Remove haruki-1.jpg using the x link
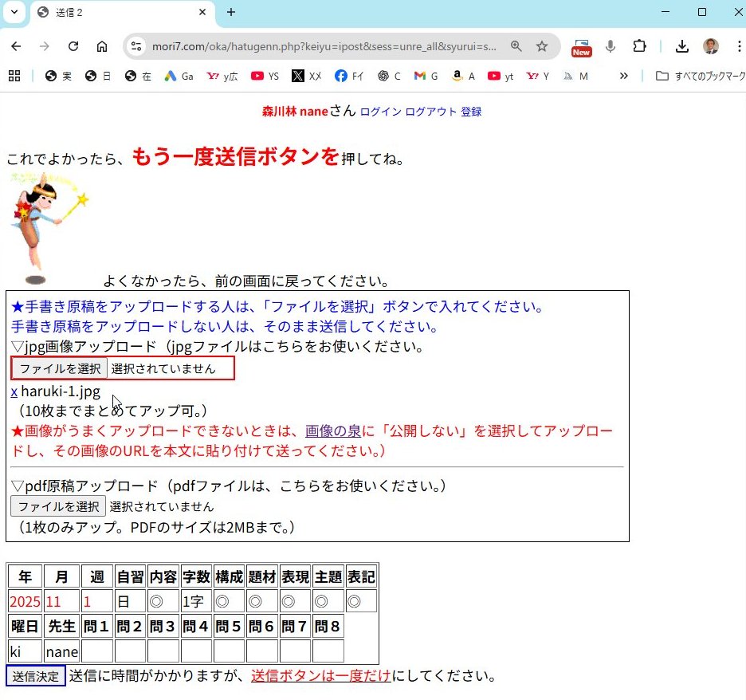This screenshot has height=700, width=746. point(14,391)
